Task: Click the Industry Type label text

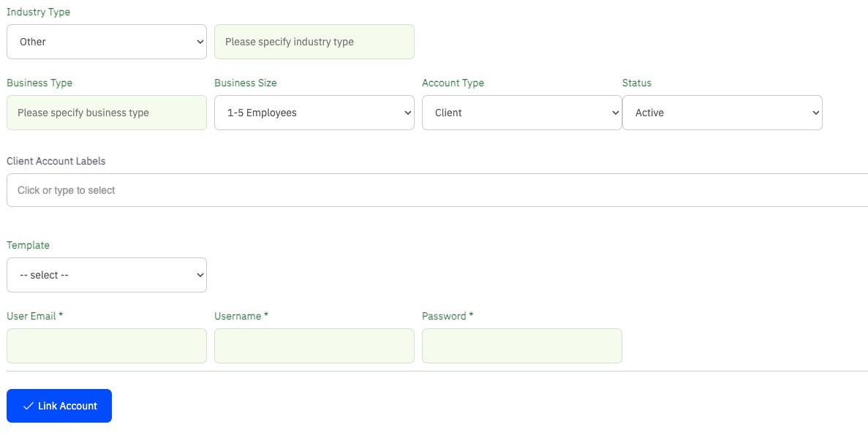Action: [x=39, y=12]
